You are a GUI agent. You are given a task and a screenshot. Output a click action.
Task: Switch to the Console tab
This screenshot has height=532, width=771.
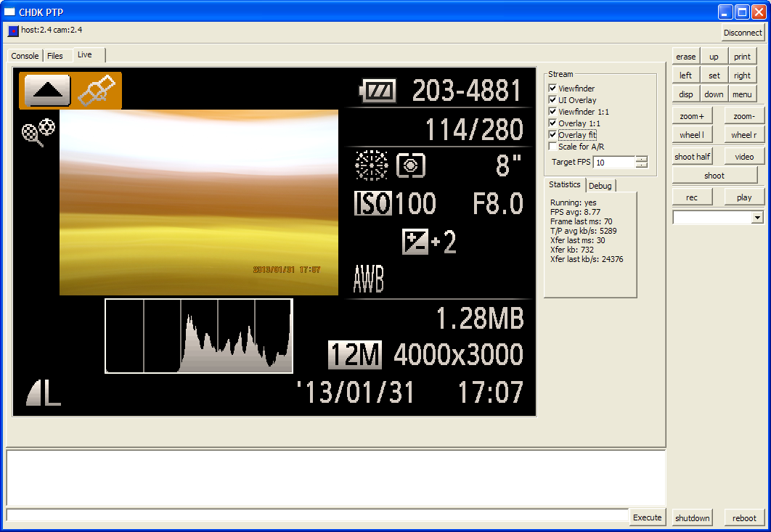[x=25, y=56]
